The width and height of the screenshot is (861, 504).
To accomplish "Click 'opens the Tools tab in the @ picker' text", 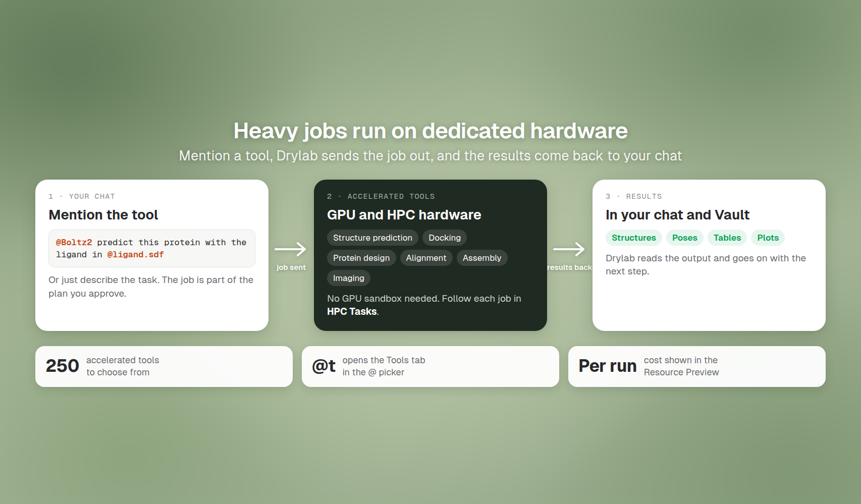I will (x=384, y=366).
